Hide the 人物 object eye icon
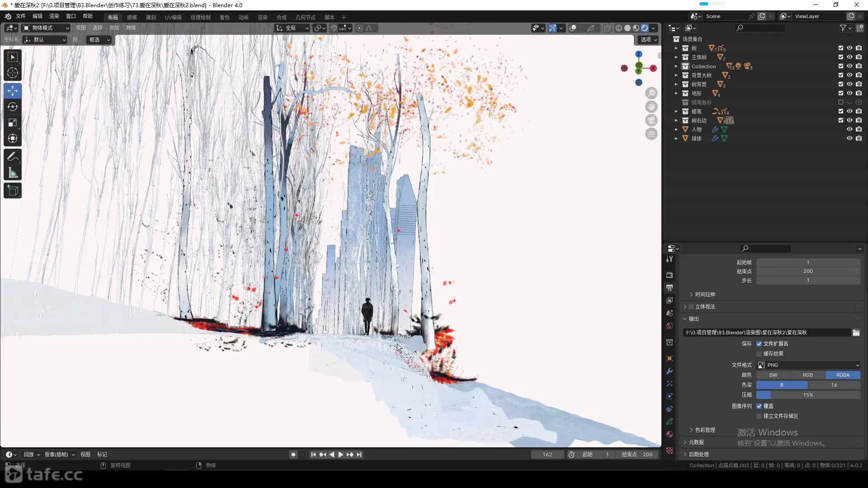Viewport: 868px width, 488px height. coord(849,129)
